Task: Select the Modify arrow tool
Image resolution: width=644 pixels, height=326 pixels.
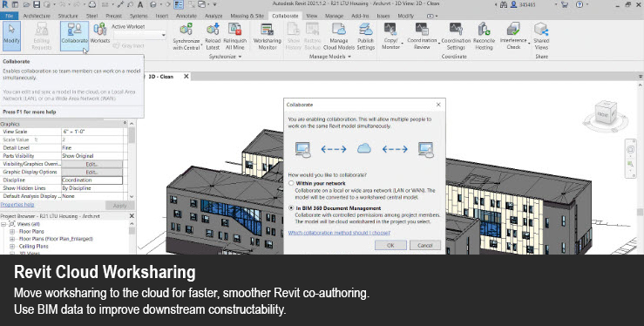Action: click(x=11, y=35)
